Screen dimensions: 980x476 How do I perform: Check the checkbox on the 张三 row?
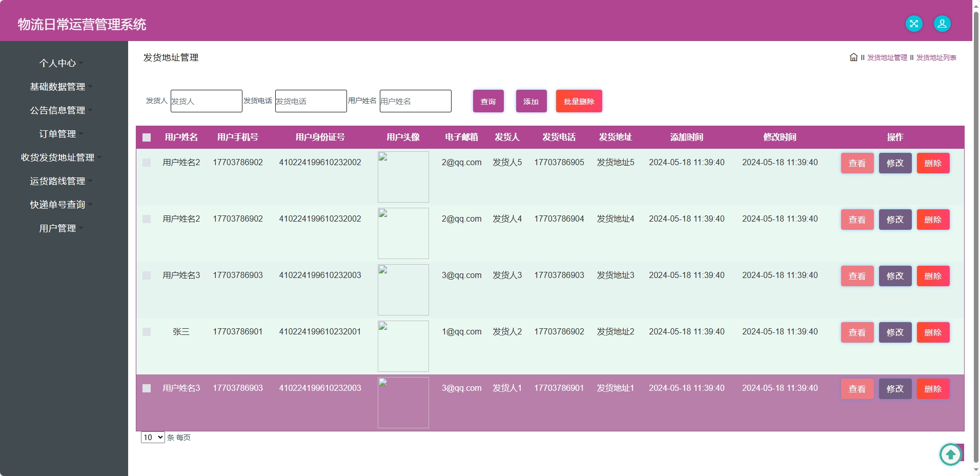(x=147, y=332)
